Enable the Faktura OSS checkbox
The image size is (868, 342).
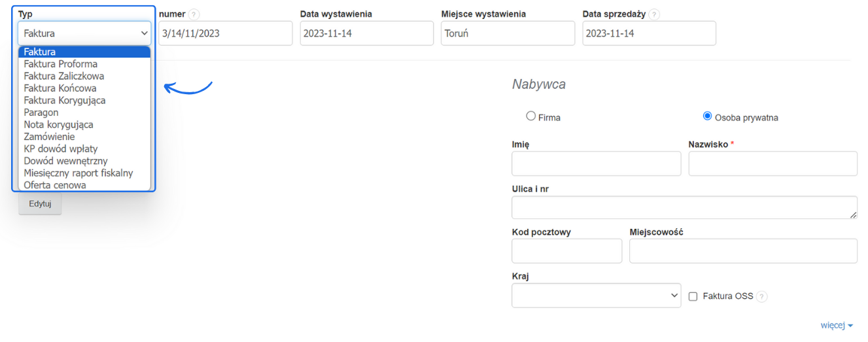693,296
